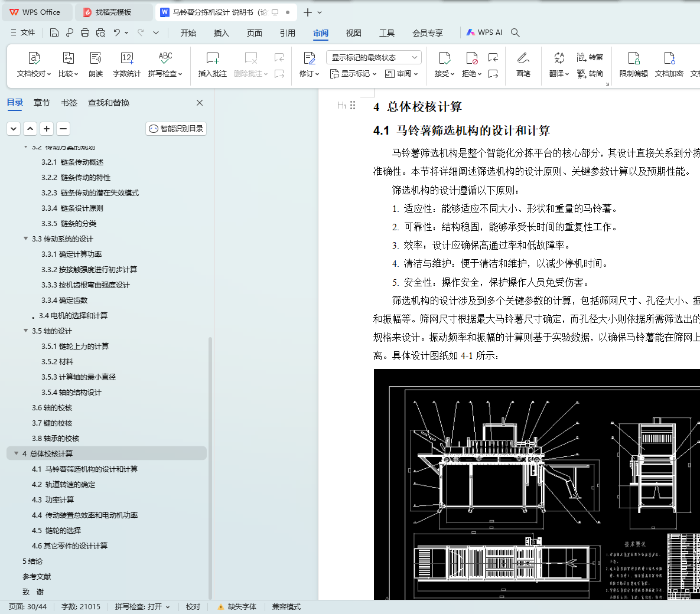
Task: Open the document proofreading tool (文档校对)
Action: click(x=34, y=65)
